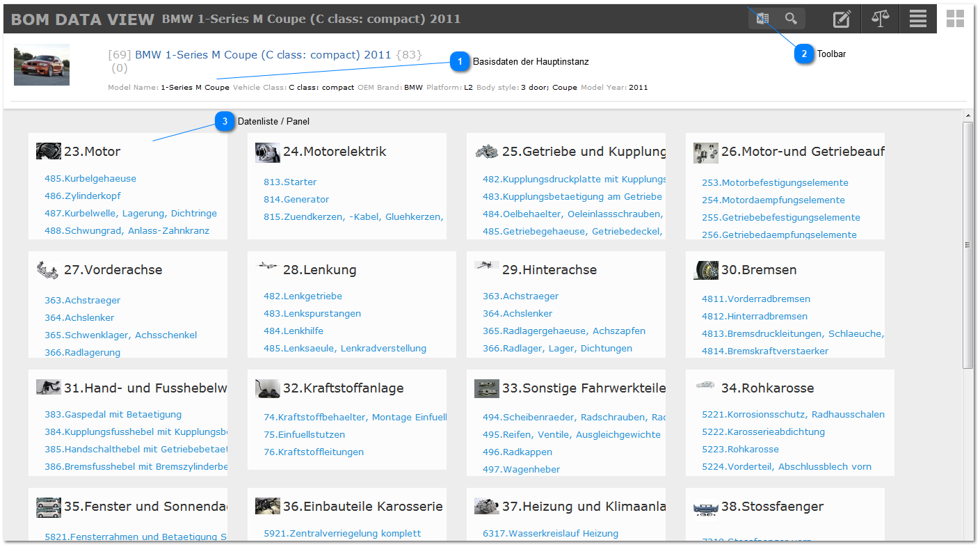Open 484.Oelbehaelter, Oeleinlassschrauben link
This screenshot has height=547, width=980.
coord(573,214)
